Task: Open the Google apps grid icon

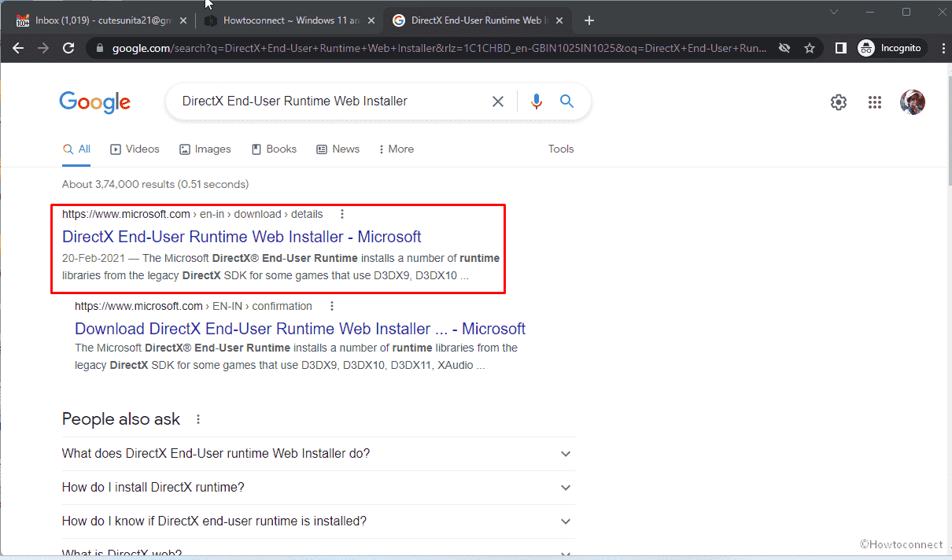Action: click(x=875, y=102)
